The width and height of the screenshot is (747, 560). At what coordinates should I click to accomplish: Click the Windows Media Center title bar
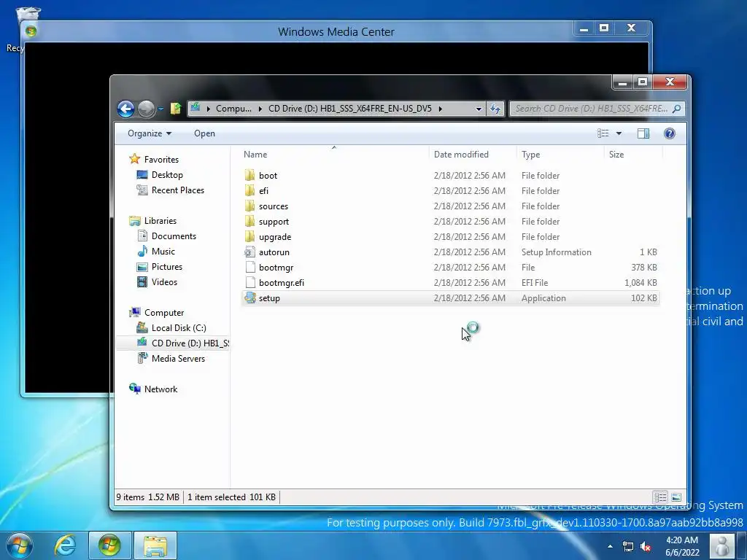pos(336,31)
